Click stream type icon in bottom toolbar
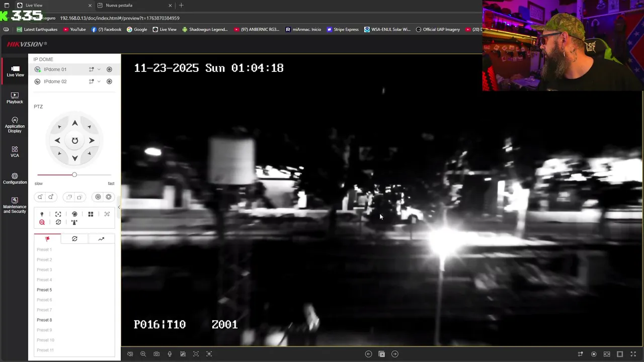This screenshot has height=362, width=644. pos(581,354)
